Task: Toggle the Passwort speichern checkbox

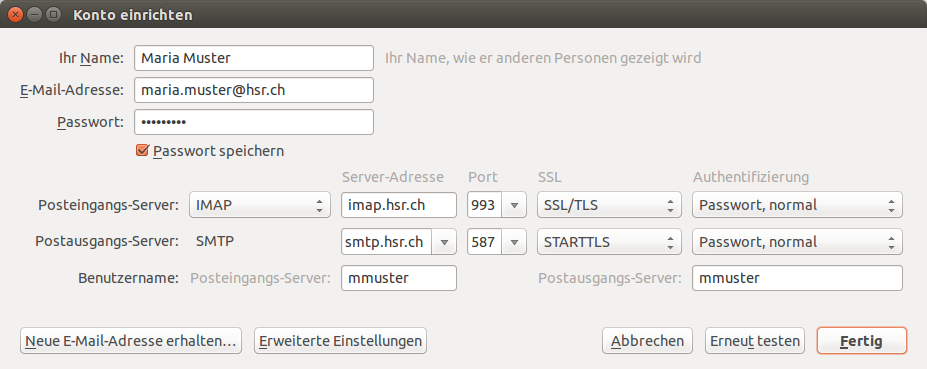Action: pos(142,151)
